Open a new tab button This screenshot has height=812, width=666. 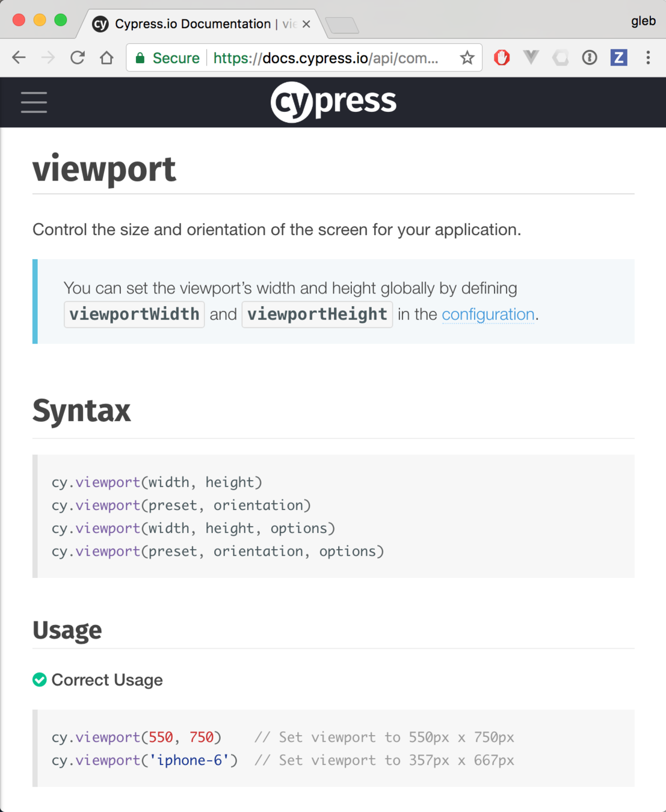[342, 25]
